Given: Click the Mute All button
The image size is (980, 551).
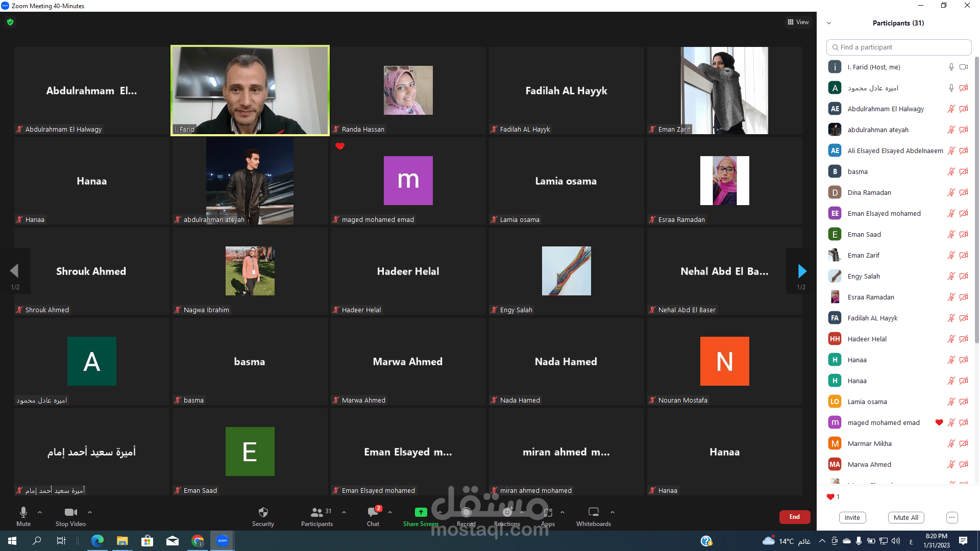Looking at the screenshot, I should pyautogui.click(x=906, y=517).
